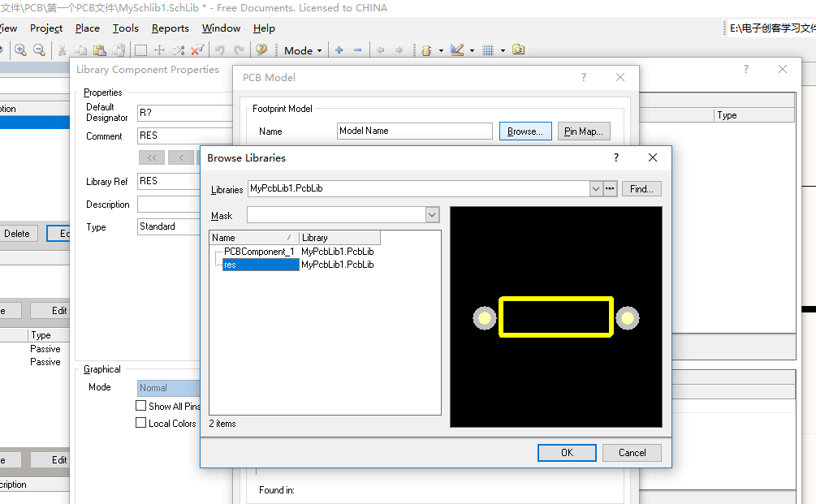The height and width of the screenshot is (504, 816).
Task: Click OK in Browse Libraries dialog
Action: coord(567,453)
